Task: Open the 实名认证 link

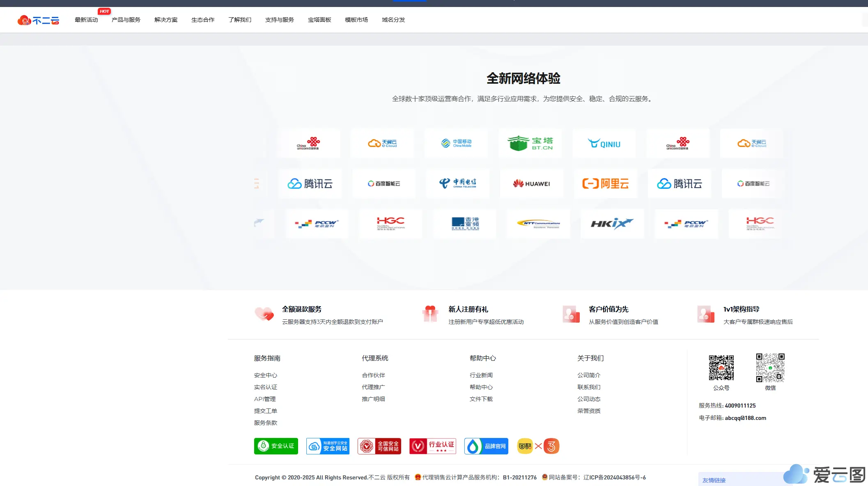Action: [x=266, y=387]
